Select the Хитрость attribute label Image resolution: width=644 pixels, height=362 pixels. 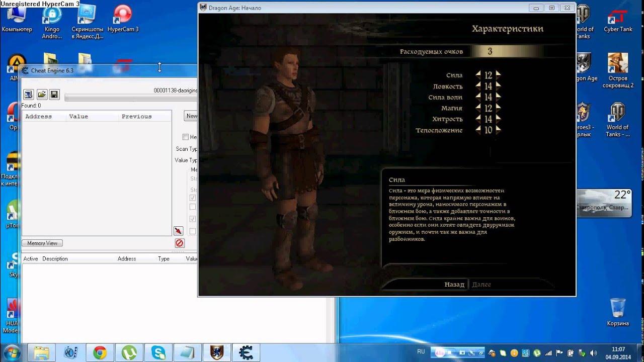pyautogui.click(x=447, y=119)
